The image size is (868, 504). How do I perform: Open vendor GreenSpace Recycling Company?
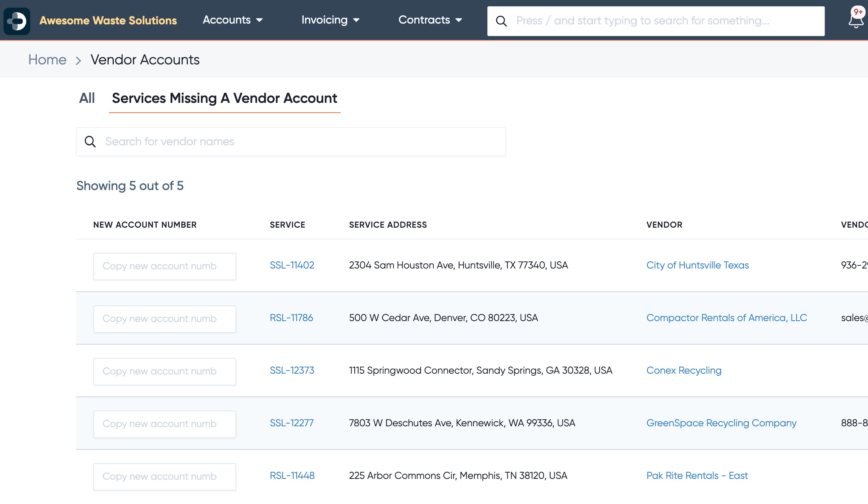(721, 423)
